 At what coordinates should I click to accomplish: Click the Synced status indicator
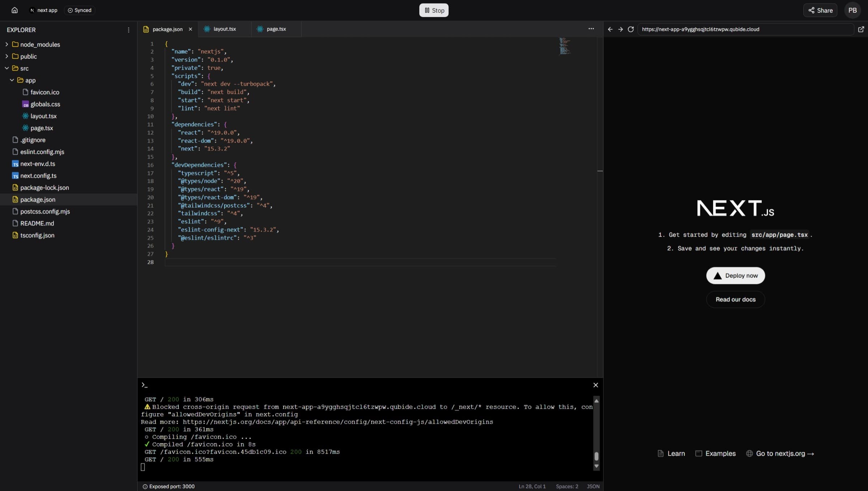pos(79,10)
